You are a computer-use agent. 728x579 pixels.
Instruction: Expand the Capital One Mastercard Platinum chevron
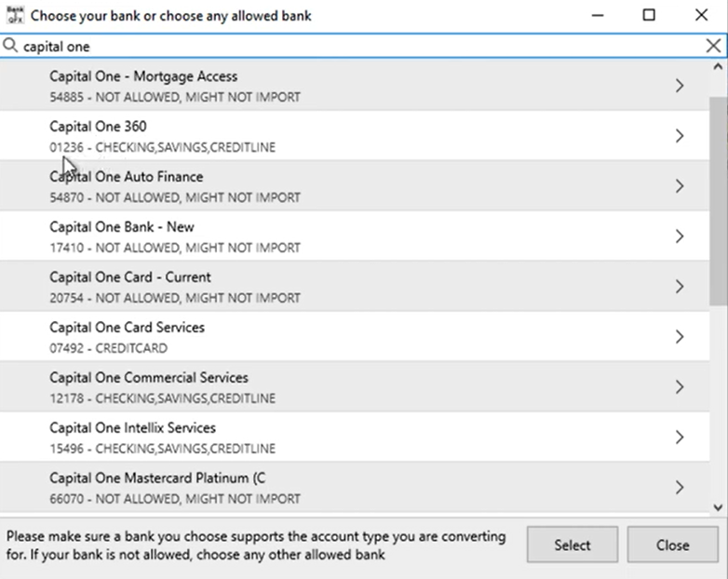[x=680, y=487]
